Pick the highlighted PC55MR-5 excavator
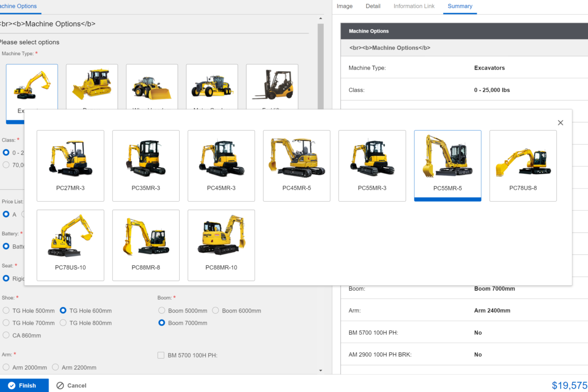The image size is (588, 392). coord(448,166)
